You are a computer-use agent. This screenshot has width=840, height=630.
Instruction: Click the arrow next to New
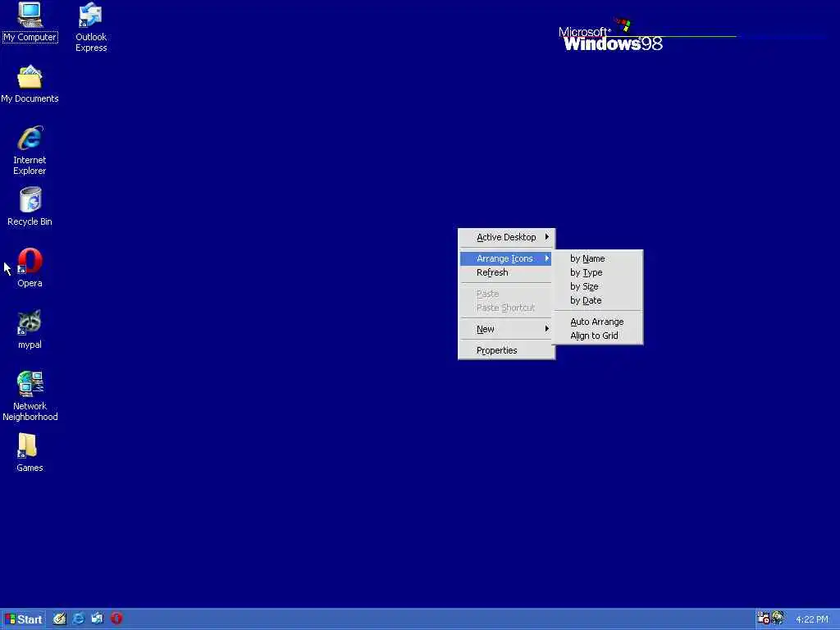pos(547,328)
